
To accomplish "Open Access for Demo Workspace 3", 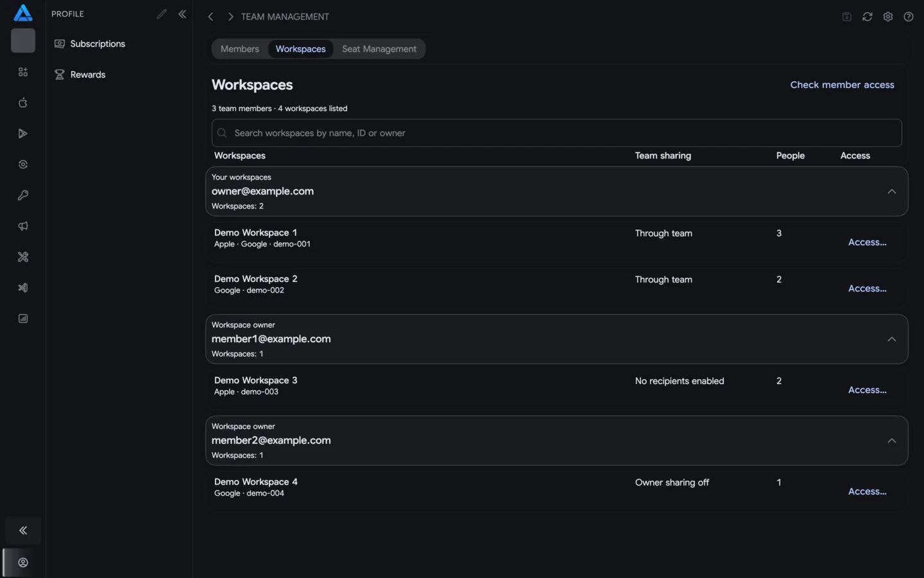I will pyautogui.click(x=868, y=390).
